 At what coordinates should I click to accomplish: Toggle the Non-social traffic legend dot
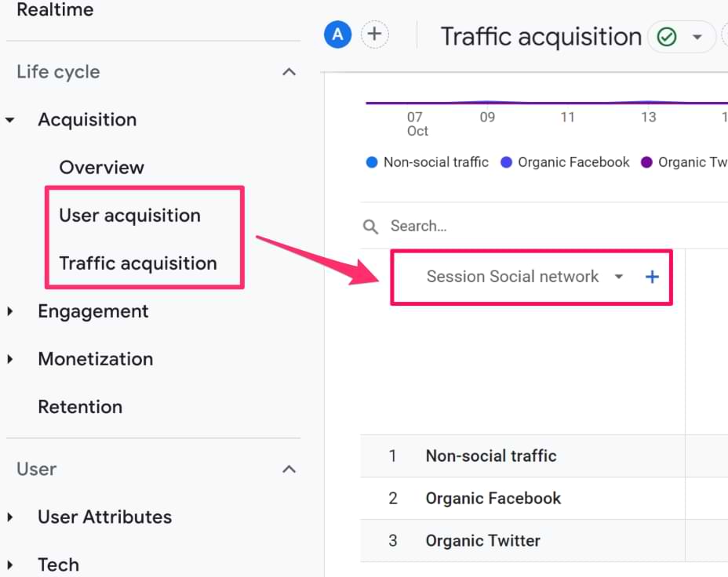tap(372, 162)
